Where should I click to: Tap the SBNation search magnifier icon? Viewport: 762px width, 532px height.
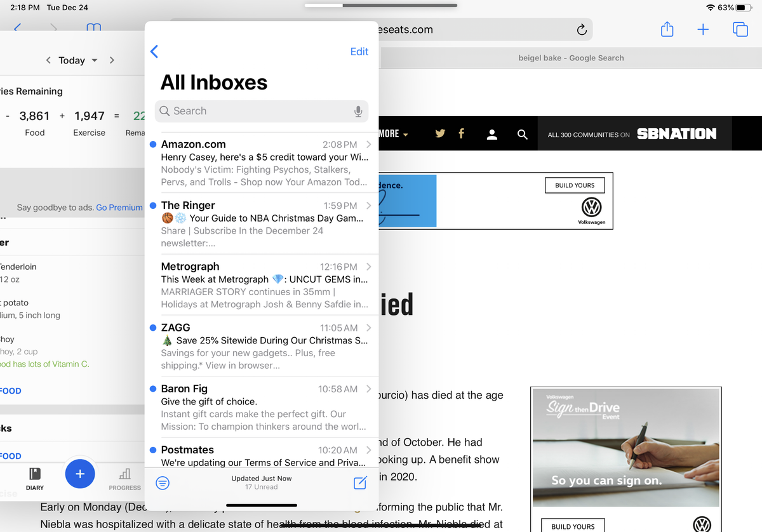522,133
